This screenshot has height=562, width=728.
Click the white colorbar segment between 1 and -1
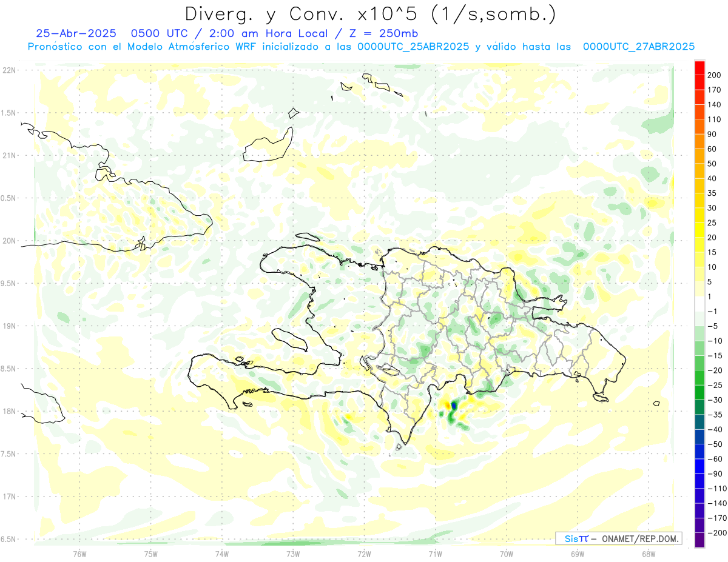pos(700,304)
